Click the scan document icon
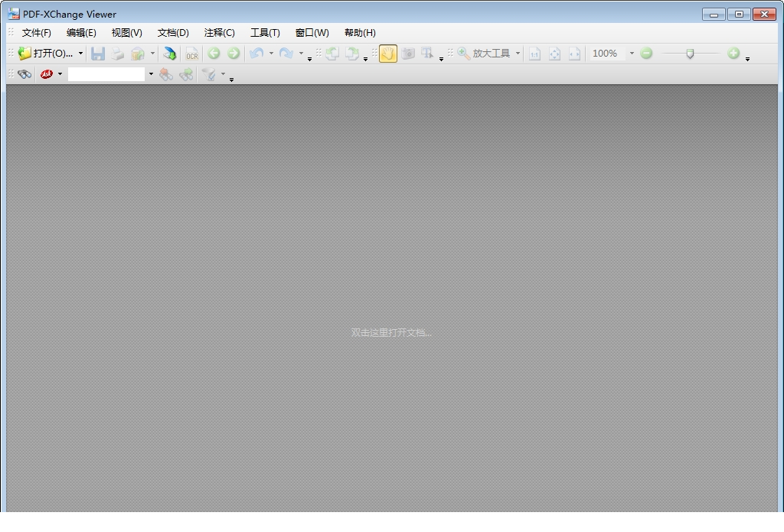This screenshot has height=532, width=784. (x=169, y=54)
